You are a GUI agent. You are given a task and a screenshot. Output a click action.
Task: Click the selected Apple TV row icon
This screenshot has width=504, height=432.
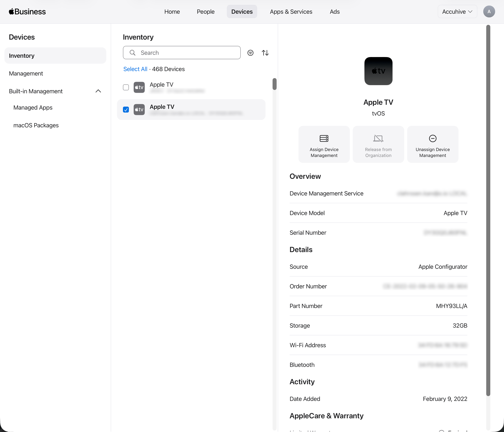pyautogui.click(x=139, y=109)
